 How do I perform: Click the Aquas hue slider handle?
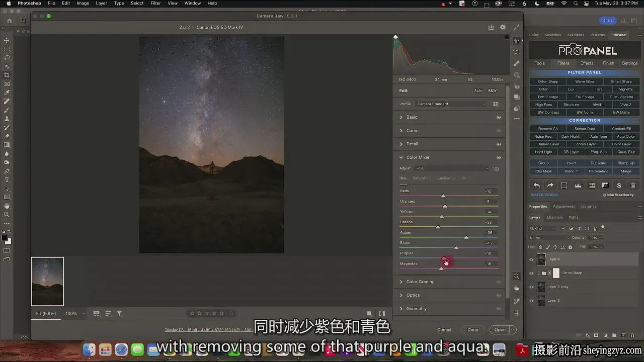point(466,237)
